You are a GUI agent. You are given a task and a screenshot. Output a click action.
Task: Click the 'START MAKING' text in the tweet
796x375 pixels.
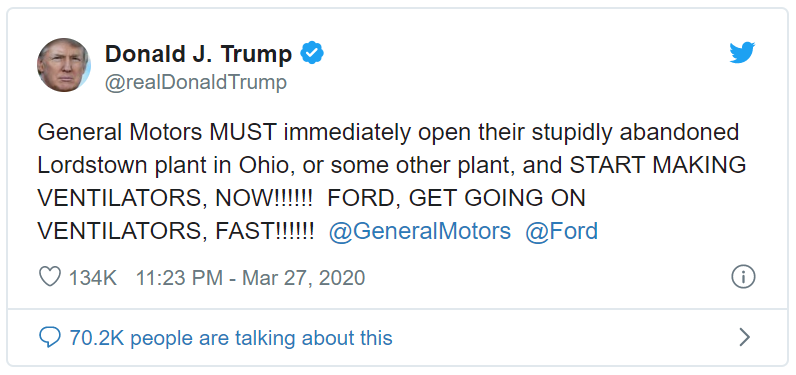(x=658, y=166)
